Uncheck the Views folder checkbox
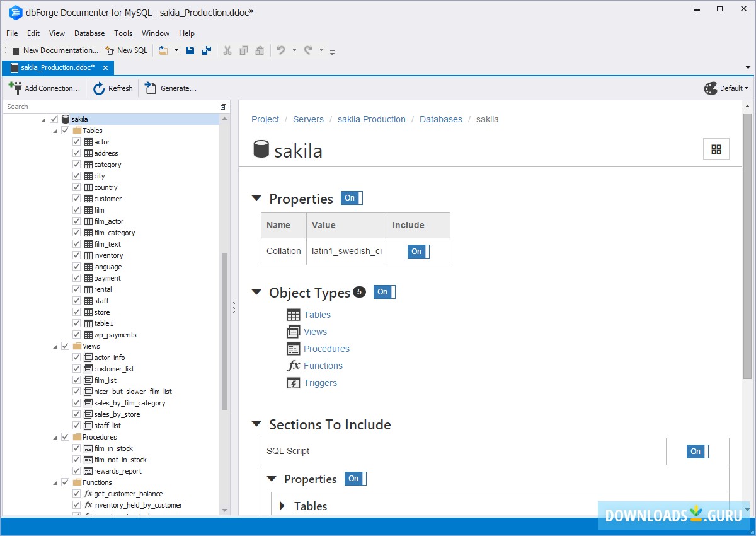This screenshot has height=536, width=756. point(65,346)
